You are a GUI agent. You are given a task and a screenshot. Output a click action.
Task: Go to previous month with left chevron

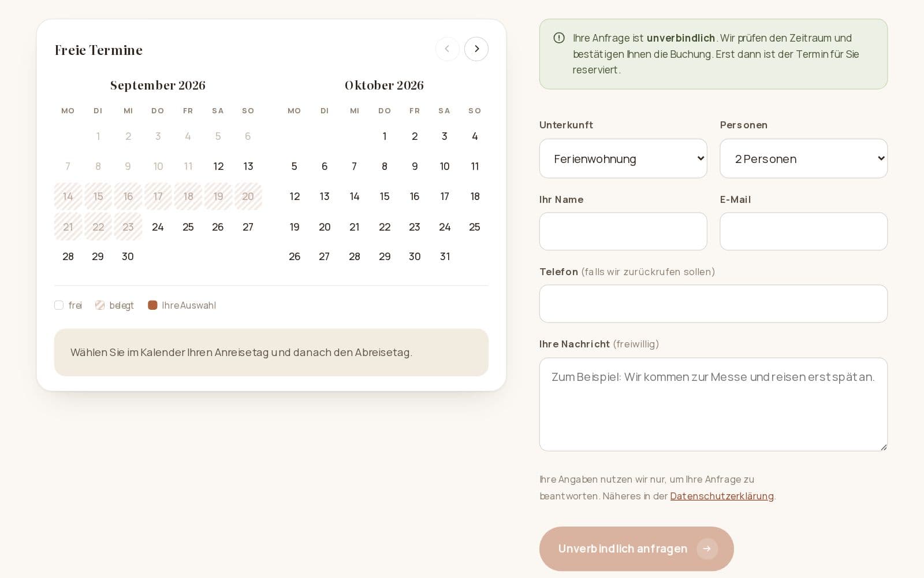coord(448,49)
